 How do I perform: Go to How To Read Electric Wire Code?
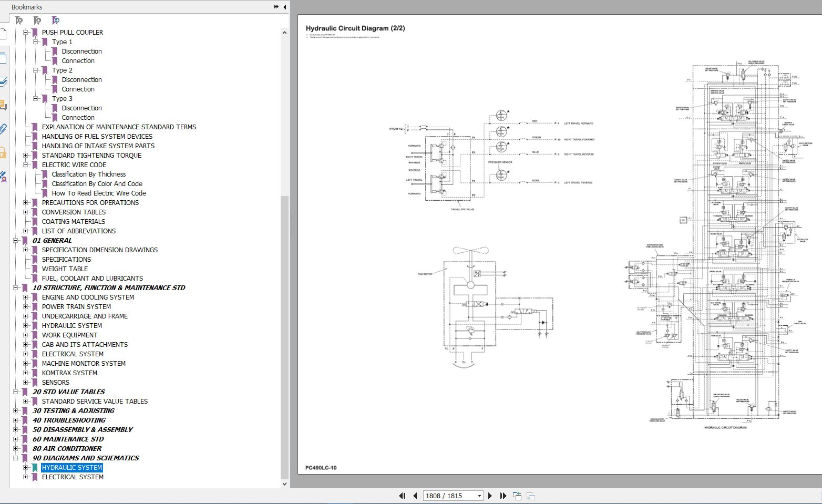click(99, 193)
